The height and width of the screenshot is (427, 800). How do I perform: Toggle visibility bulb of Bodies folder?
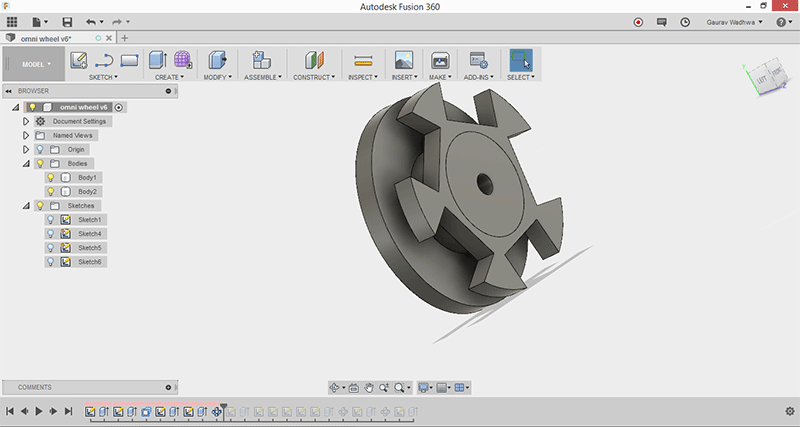coord(40,164)
